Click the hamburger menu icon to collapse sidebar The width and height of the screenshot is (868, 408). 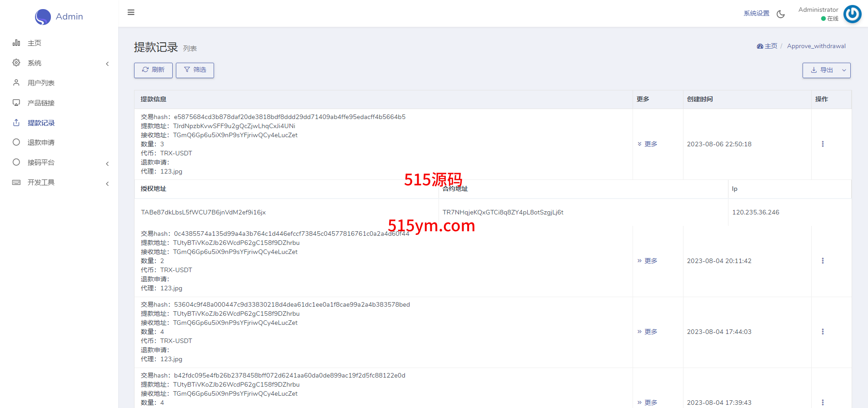[131, 12]
